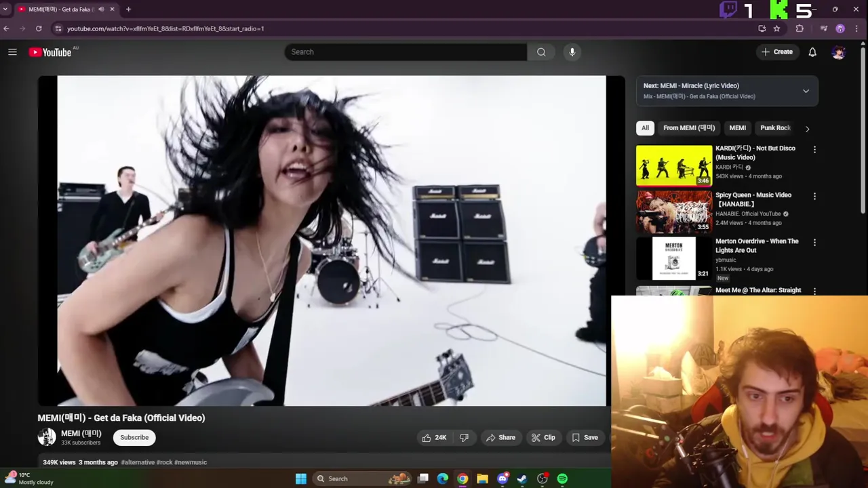Open Steam from the taskbar
Viewport: 868px width, 488px height.
coord(522,479)
